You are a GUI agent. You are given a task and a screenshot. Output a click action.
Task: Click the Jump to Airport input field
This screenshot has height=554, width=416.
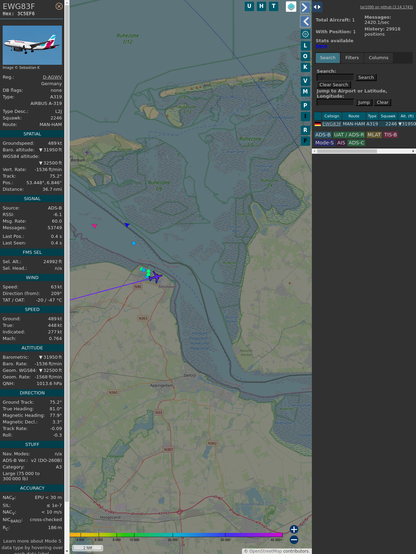click(335, 102)
